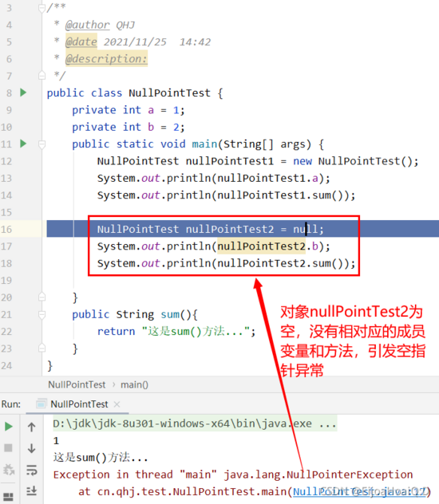Click the highlighted @description: tag

pyautogui.click(x=106, y=58)
